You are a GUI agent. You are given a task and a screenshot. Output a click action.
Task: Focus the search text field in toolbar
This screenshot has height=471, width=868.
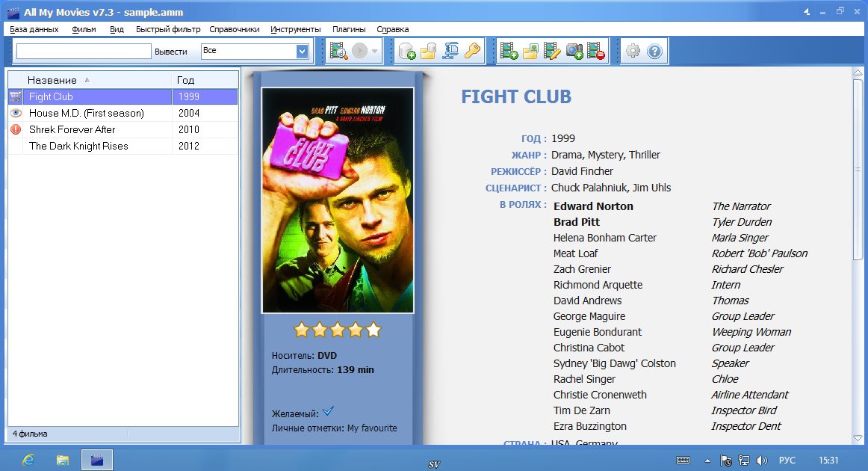[x=84, y=51]
